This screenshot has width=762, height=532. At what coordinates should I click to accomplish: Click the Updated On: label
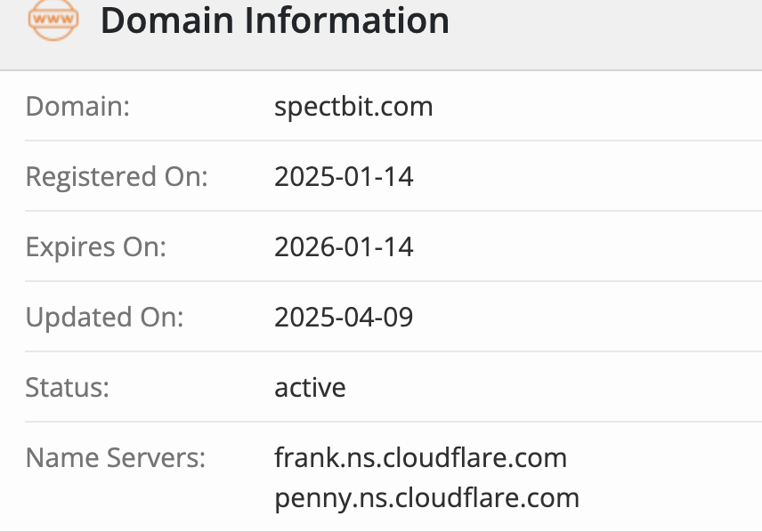coord(104,318)
